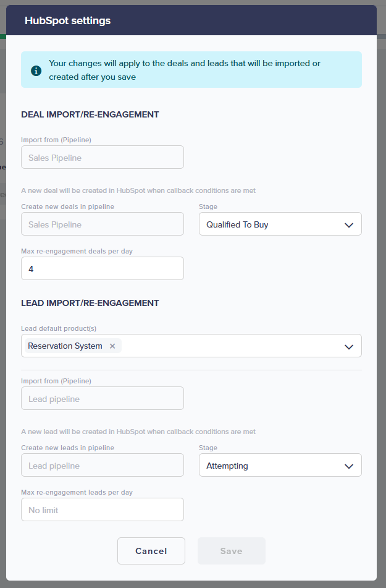Click the 'Lead default product(s)' label
Viewport: 386px width, 588px height.
[59, 328]
